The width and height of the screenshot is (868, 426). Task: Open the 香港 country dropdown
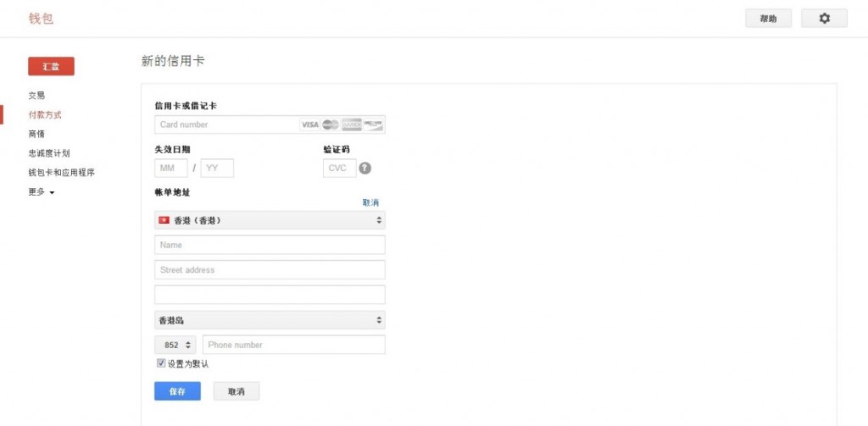270,220
